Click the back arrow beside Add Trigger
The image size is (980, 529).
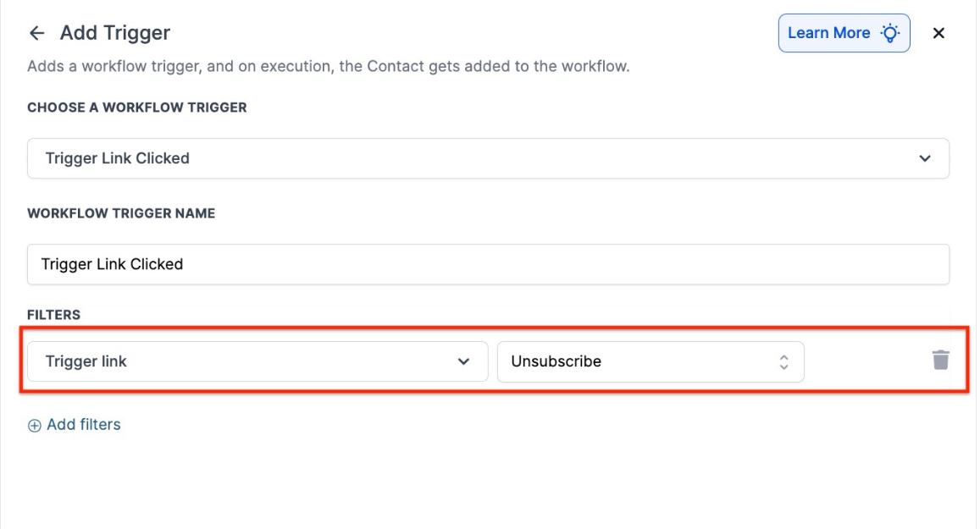click(x=36, y=33)
